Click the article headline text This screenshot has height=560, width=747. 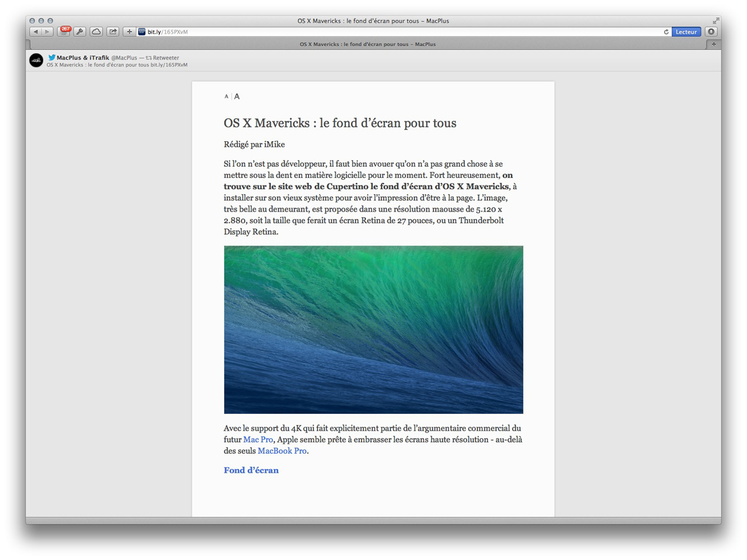point(340,123)
